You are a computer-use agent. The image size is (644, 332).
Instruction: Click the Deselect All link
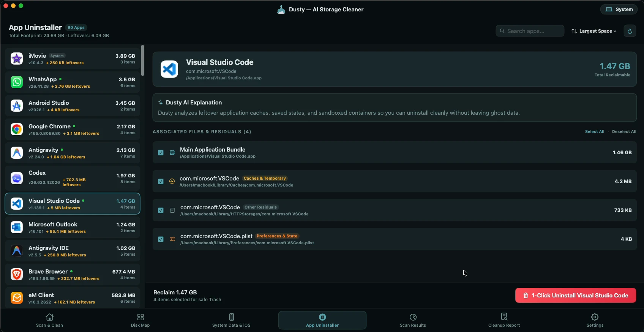click(x=624, y=132)
